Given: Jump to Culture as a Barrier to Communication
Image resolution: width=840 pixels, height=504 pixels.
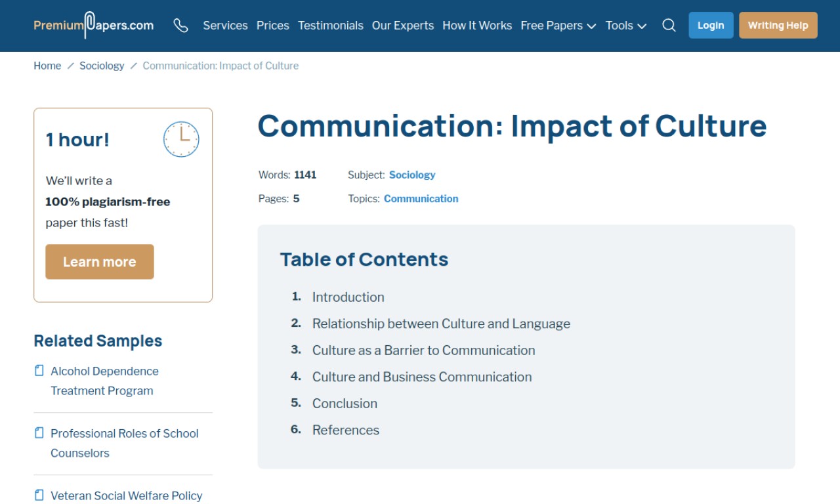Looking at the screenshot, I should 424,350.
